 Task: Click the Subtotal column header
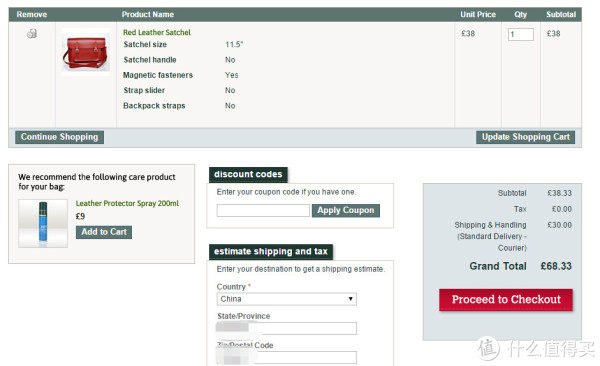click(561, 15)
